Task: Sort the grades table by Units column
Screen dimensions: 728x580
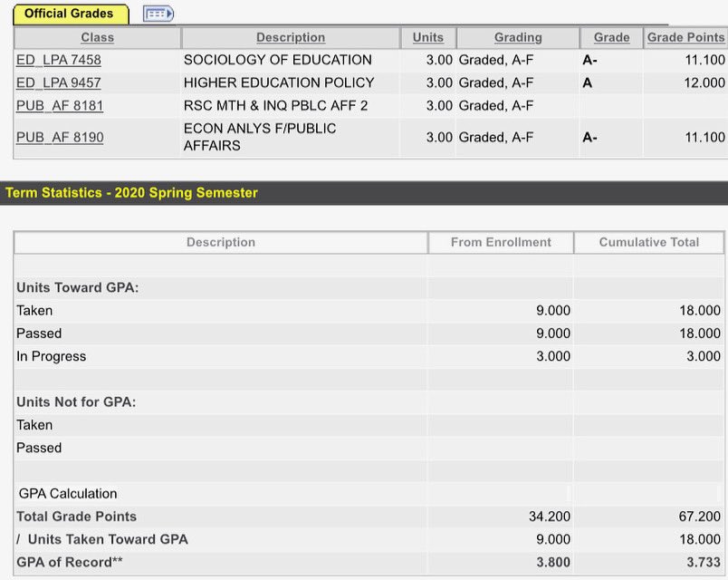Action: [x=428, y=38]
